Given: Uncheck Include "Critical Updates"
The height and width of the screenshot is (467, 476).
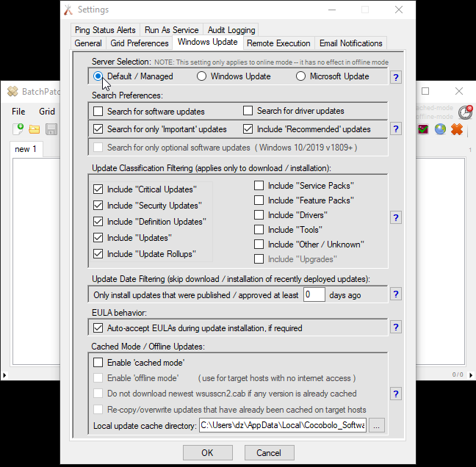Looking at the screenshot, I should [x=98, y=189].
